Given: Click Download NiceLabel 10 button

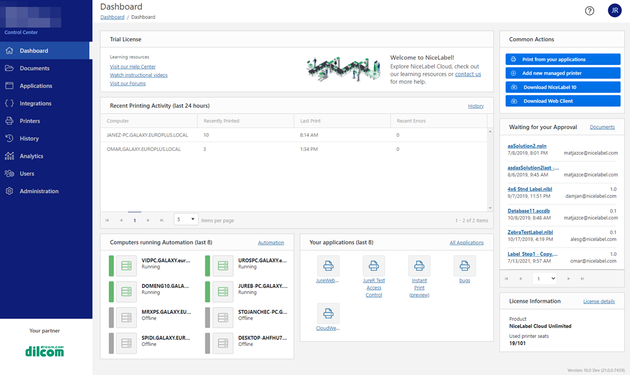Looking at the screenshot, I should click(x=562, y=87).
